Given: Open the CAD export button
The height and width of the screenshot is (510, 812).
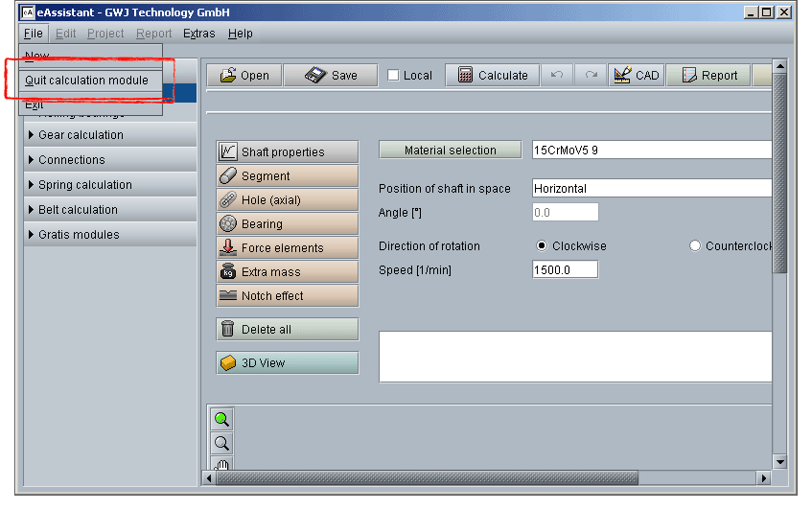Looking at the screenshot, I should 637,76.
